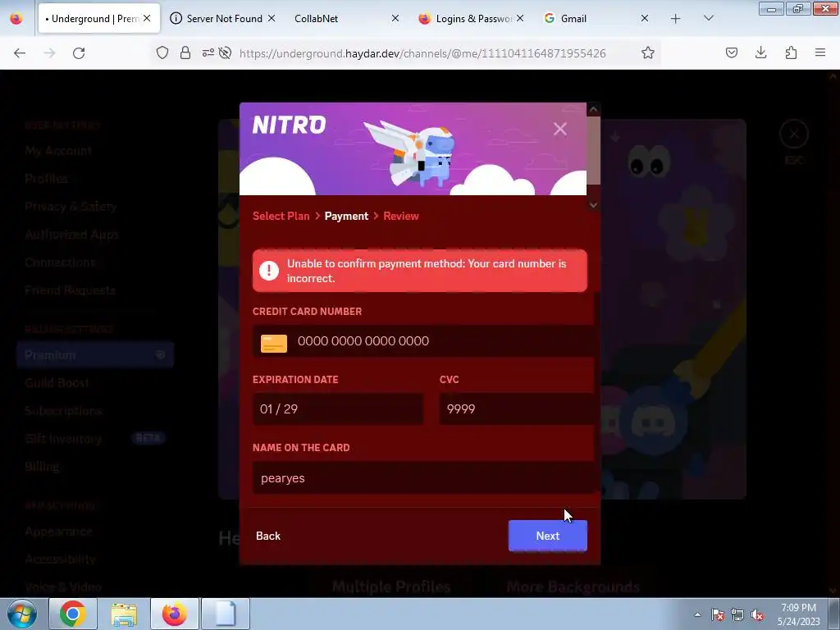Screen dimensions: 840x630
Task: Open the blank document taskbar icon
Action: pos(226,614)
